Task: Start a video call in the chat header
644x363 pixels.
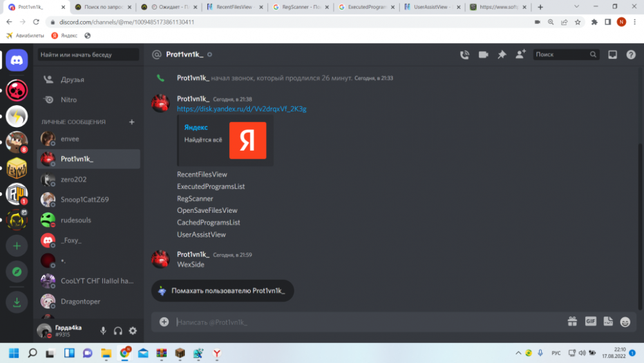Action: click(x=484, y=55)
